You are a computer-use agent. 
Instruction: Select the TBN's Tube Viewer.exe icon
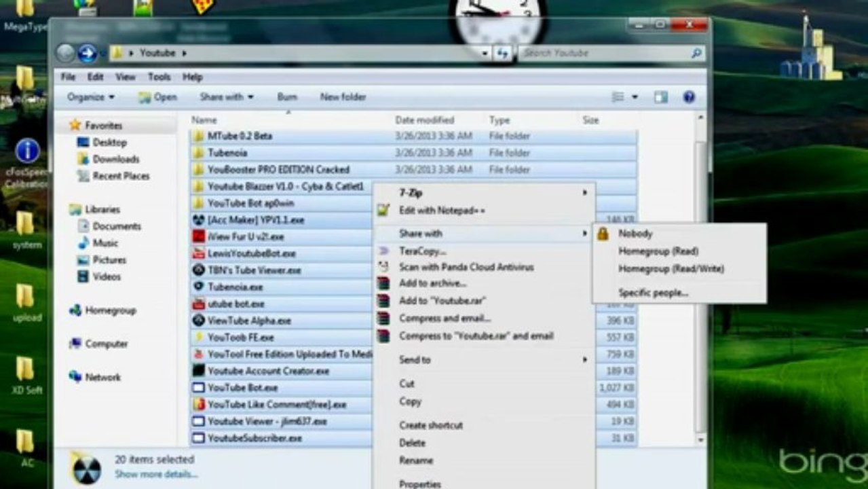[x=198, y=270]
